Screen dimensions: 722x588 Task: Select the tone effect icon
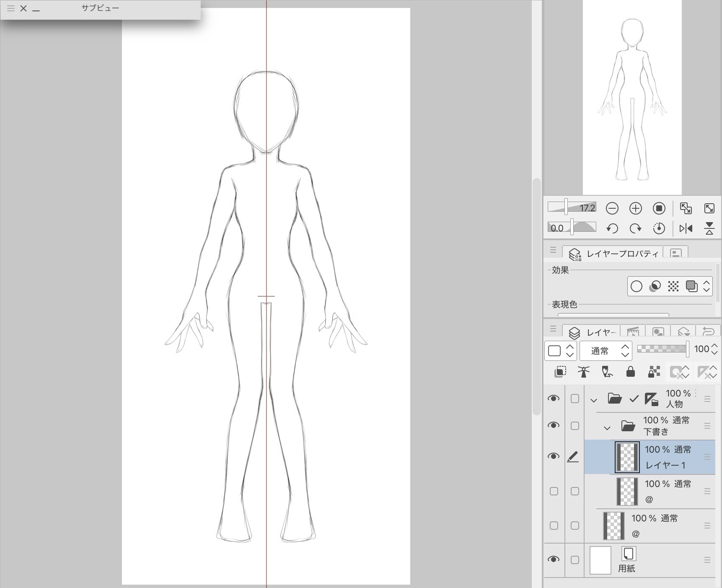pos(673,286)
